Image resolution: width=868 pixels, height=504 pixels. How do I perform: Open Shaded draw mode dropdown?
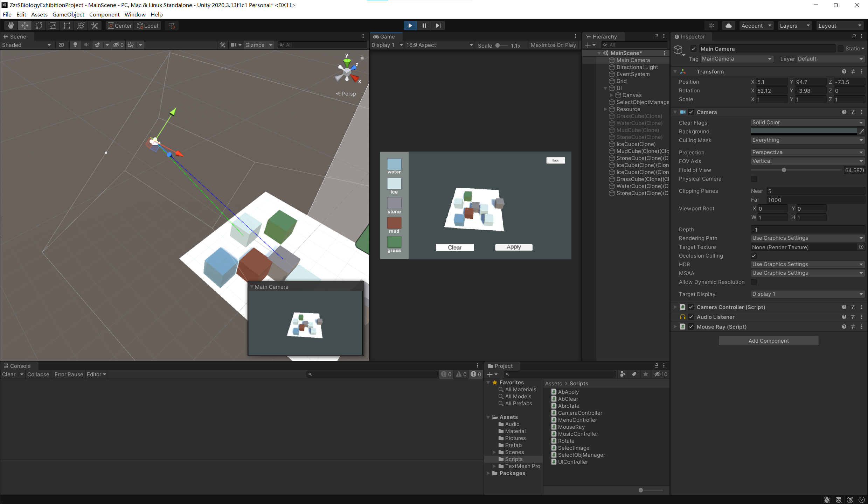[26, 45]
